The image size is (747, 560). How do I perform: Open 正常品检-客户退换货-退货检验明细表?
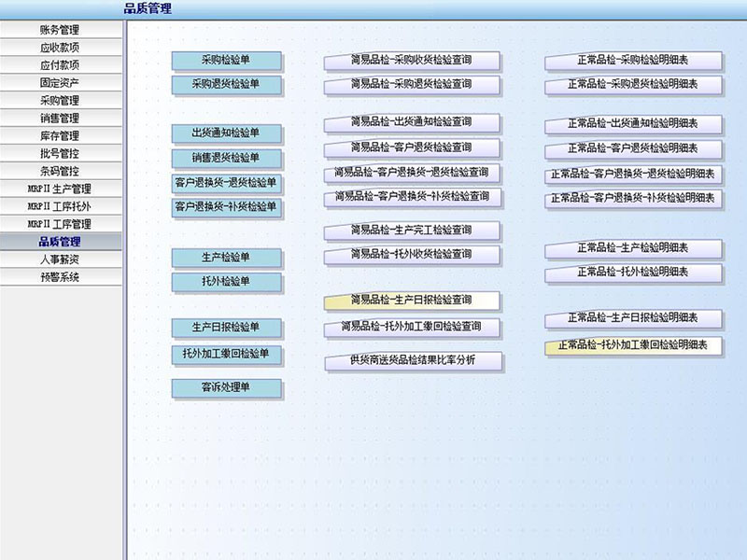(x=633, y=175)
